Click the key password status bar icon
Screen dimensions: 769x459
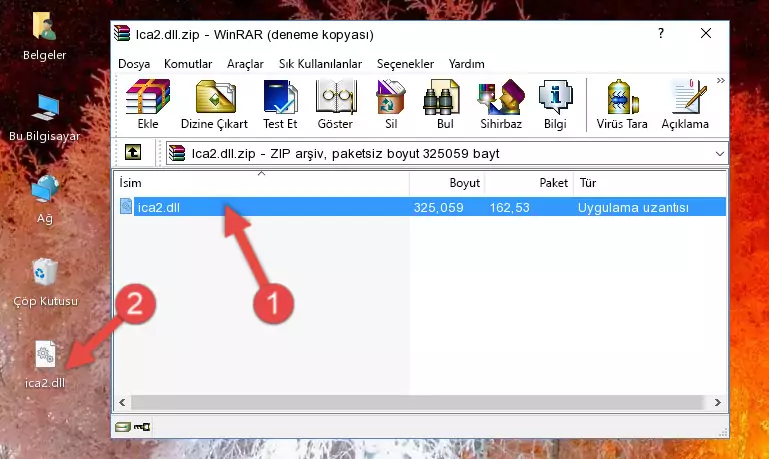pos(142,427)
